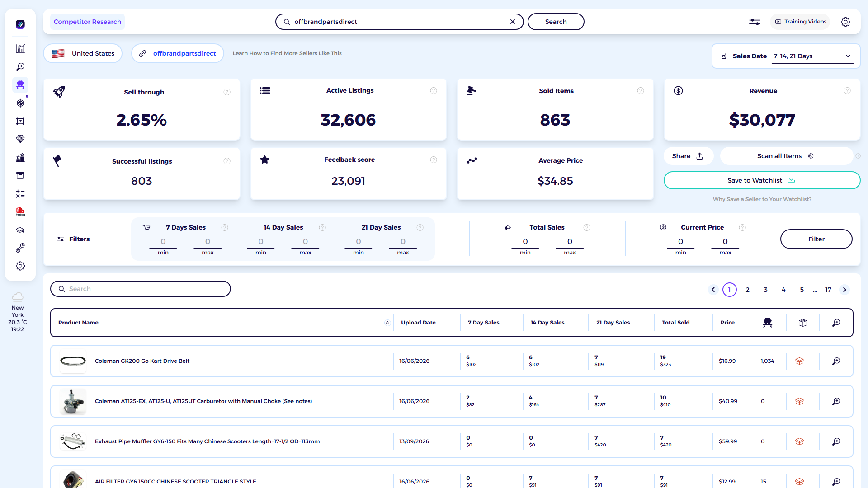The width and height of the screenshot is (868, 488).
Task: Go to next results page arrow
Action: [x=844, y=290]
